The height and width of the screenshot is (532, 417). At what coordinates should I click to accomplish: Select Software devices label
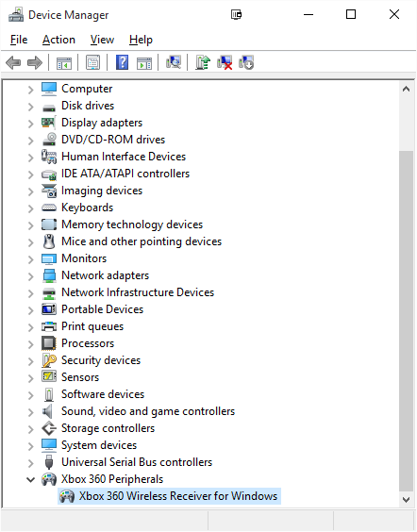[103, 394]
